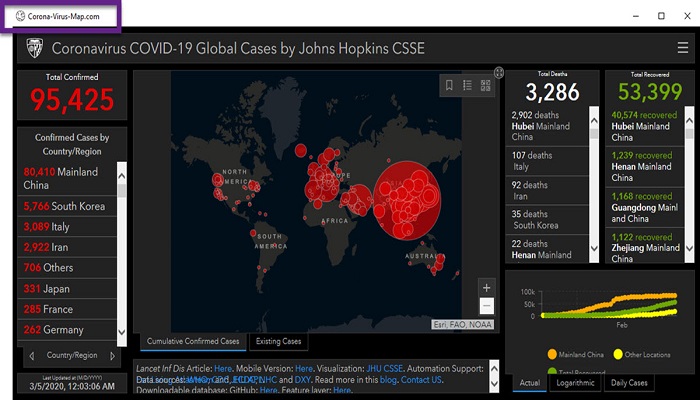The width and height of the screenshot is (700, 400).
Task: Click the Contact US link
Action: tap(421, 381)
